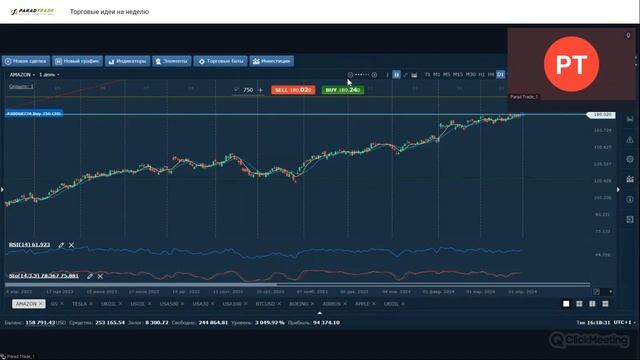
Task: Remove the Stochastic indicator
Action: (x=100, y=276)
